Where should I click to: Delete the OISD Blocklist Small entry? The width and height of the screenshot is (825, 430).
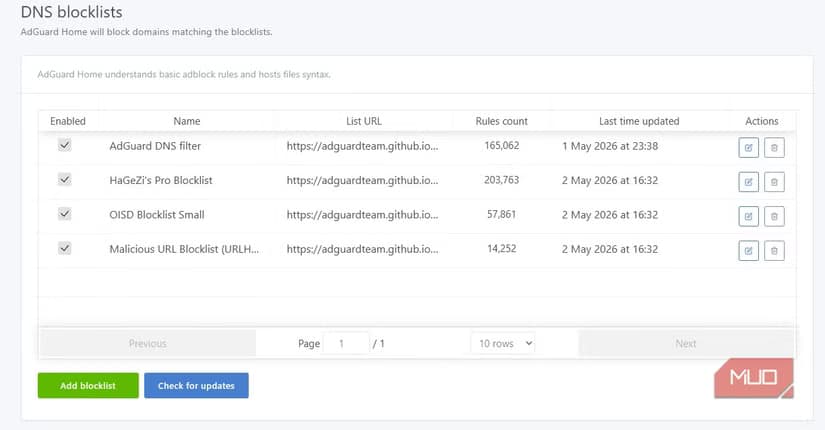(x=774, y=216)
